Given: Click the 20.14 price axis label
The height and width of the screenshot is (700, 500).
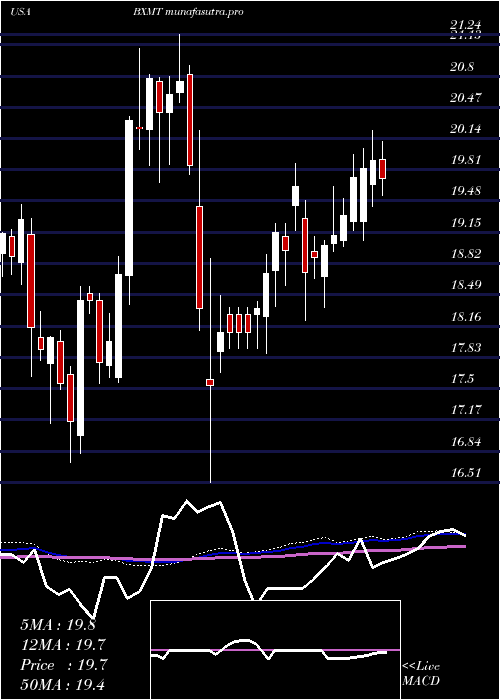Looking at the screenshot, I should tap(467, 129).
